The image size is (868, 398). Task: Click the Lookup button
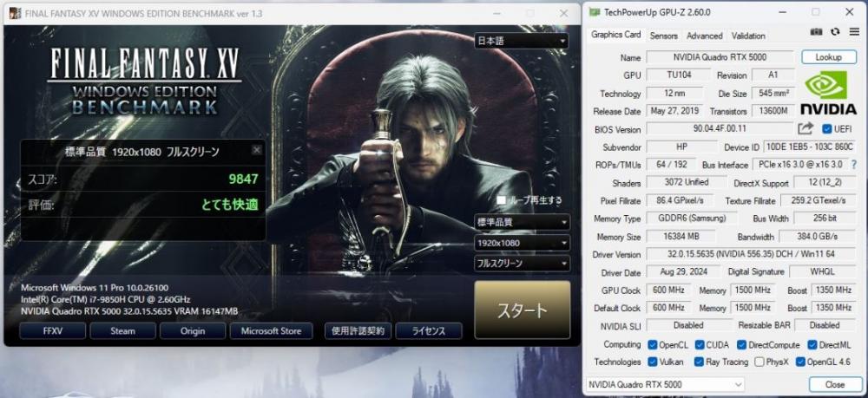[829, 57]
